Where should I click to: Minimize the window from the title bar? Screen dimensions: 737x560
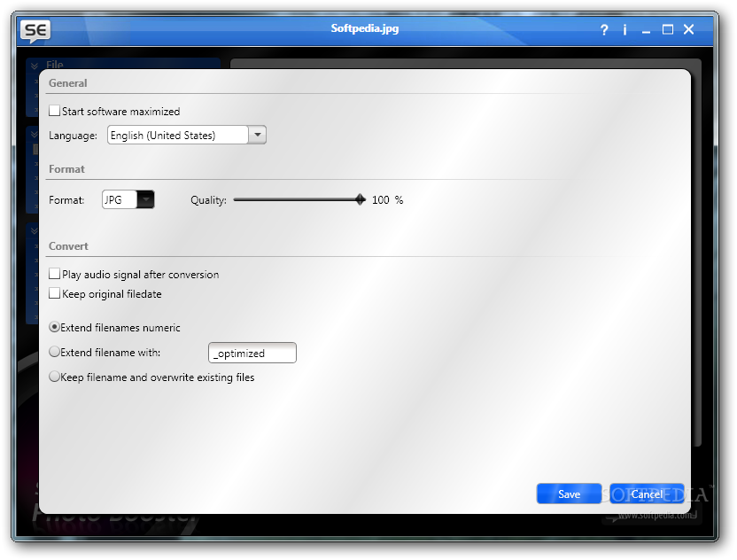pos(647,32)
